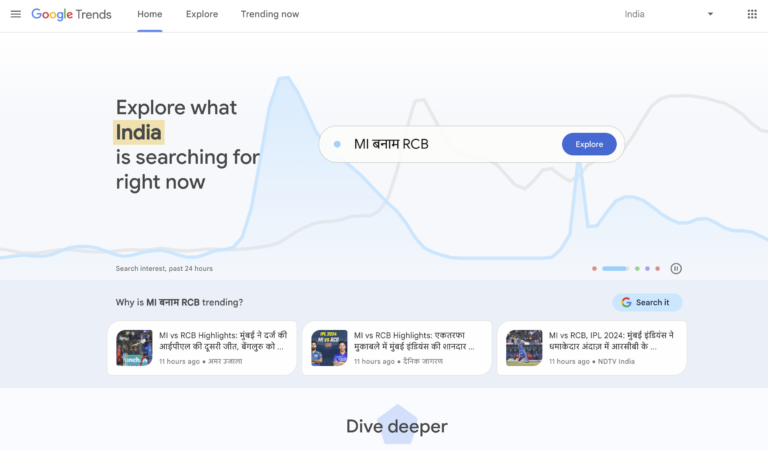Screen dimensions: 768x451
Task: Click the Google G icon in Search it
Action: [626, 302]
